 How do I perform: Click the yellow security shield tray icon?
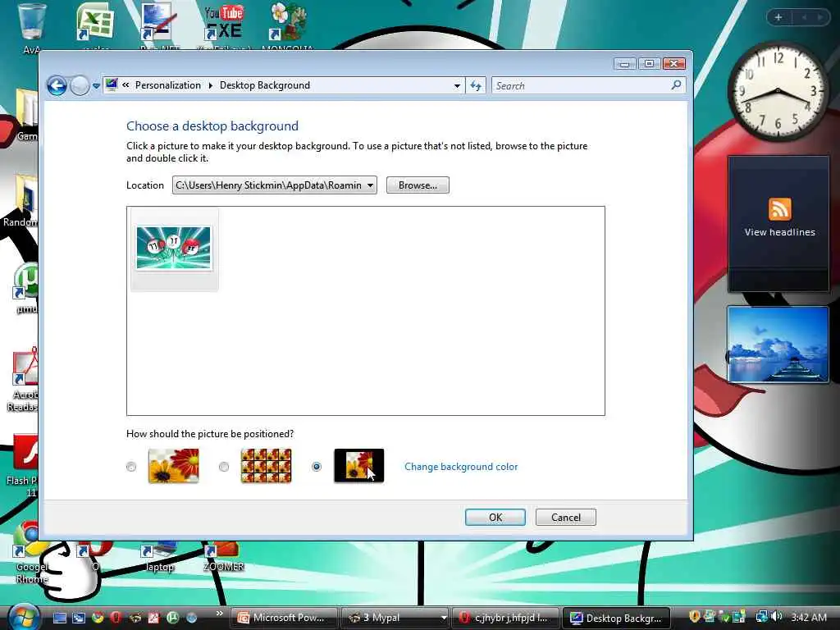coord(695,617)
